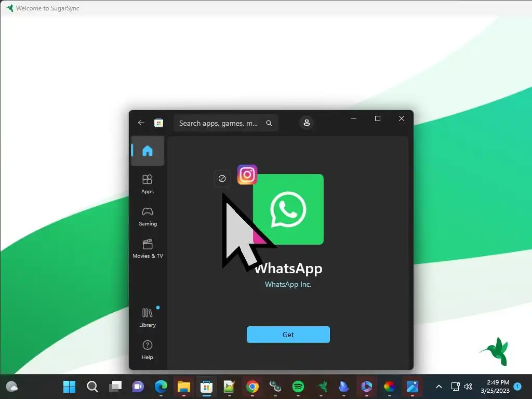Click the Instagram icon near WhatsApp logo

[247, 175]
